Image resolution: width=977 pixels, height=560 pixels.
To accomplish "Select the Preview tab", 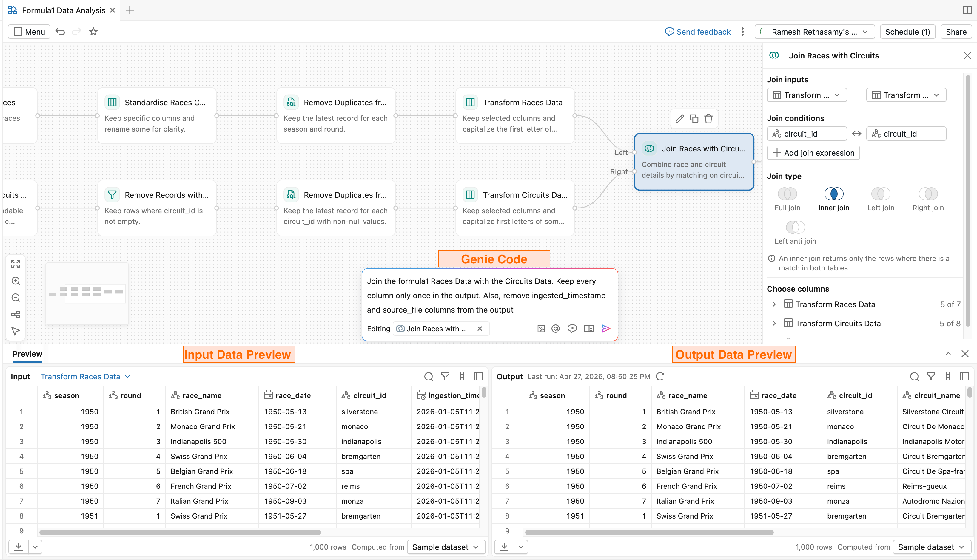I will coord(27,354).
